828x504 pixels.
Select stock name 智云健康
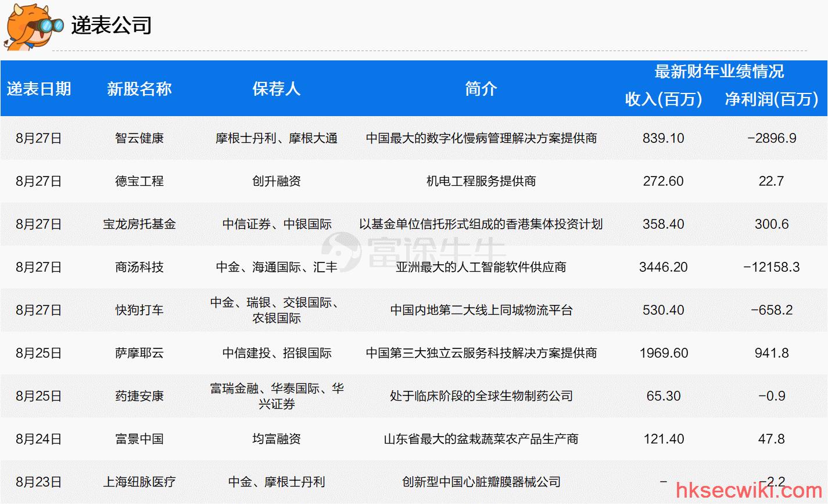click(139, 138)
